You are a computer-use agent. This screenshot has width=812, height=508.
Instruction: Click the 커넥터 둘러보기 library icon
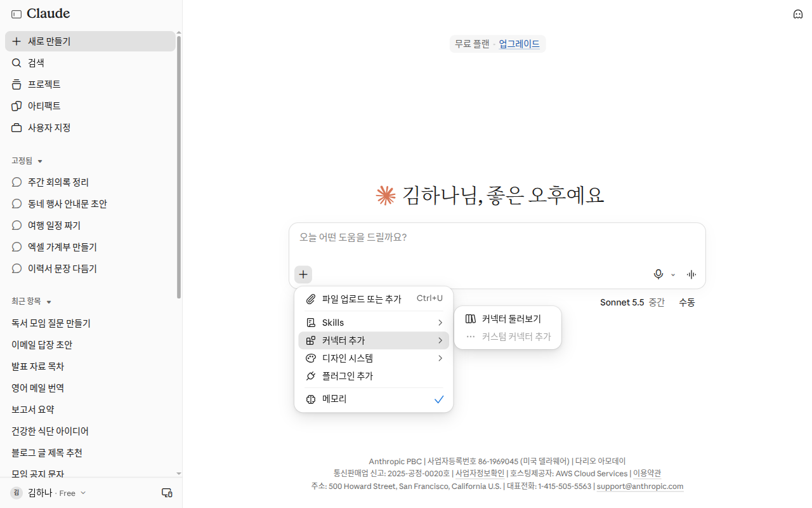pos(471,319)
